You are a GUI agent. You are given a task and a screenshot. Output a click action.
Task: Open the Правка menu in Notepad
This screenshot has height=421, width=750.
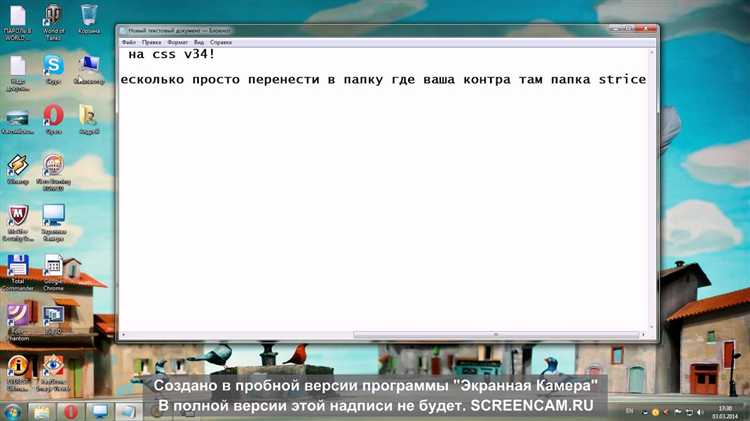click(x=151, y=43)
